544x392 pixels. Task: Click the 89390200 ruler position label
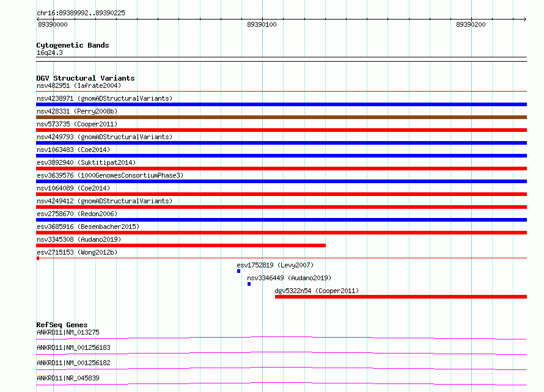[x=471, y=24]
